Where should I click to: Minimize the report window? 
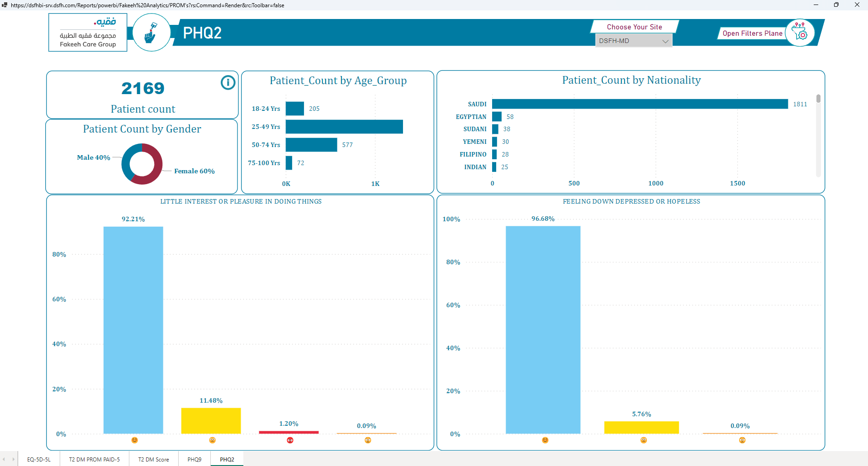(816, 5)
